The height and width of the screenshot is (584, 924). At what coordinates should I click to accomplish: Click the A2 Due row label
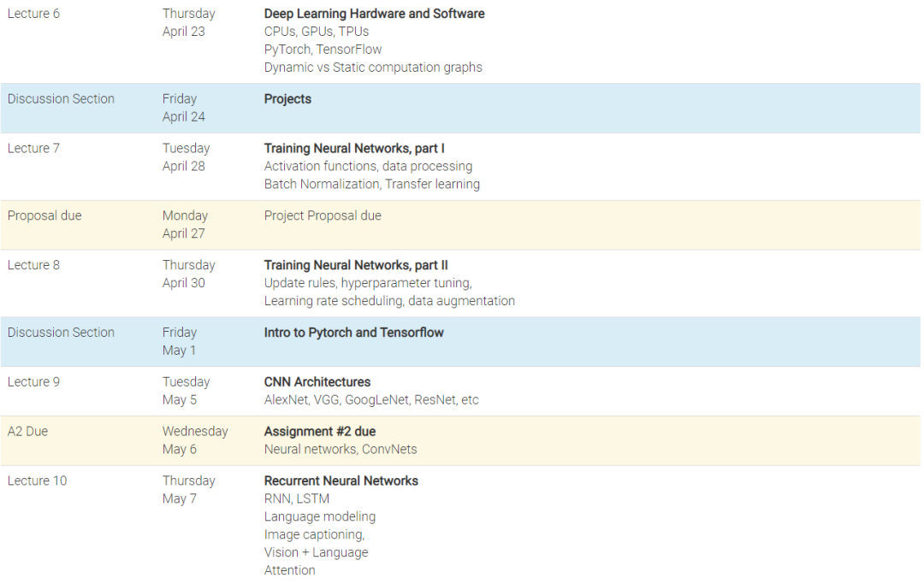[x=27, y=431]
